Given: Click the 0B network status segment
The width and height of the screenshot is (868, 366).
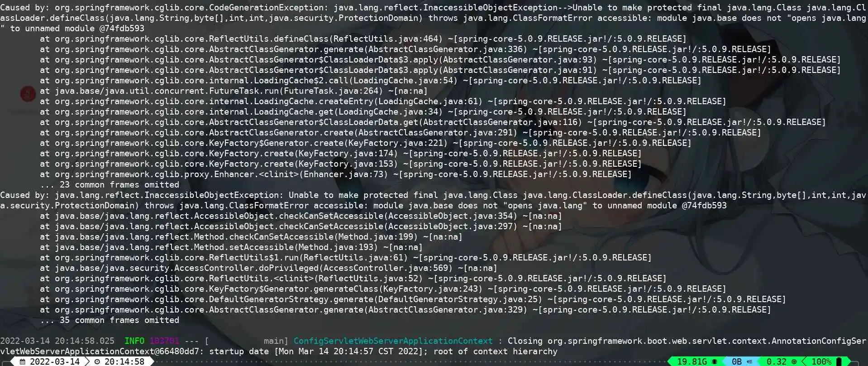Looking at the screenshot, I should [x=741, y=361].
